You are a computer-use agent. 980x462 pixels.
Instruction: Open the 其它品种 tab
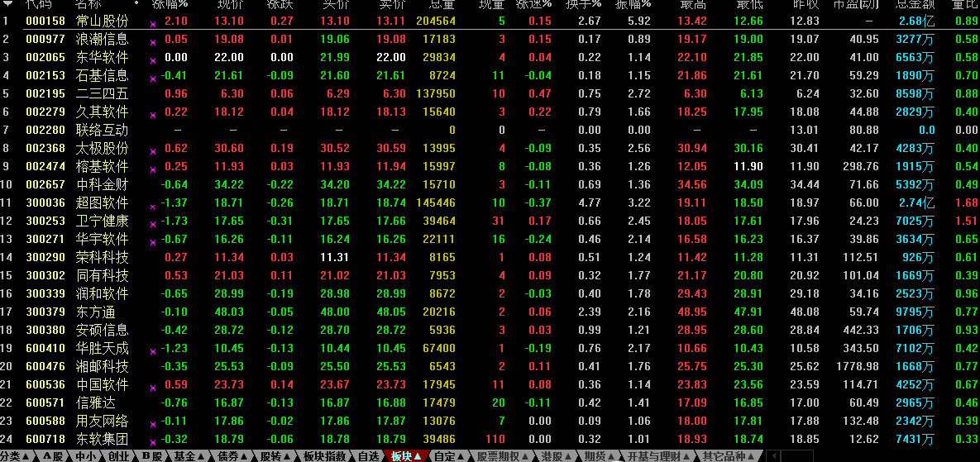pyautogui.click(x=729, y=456)
